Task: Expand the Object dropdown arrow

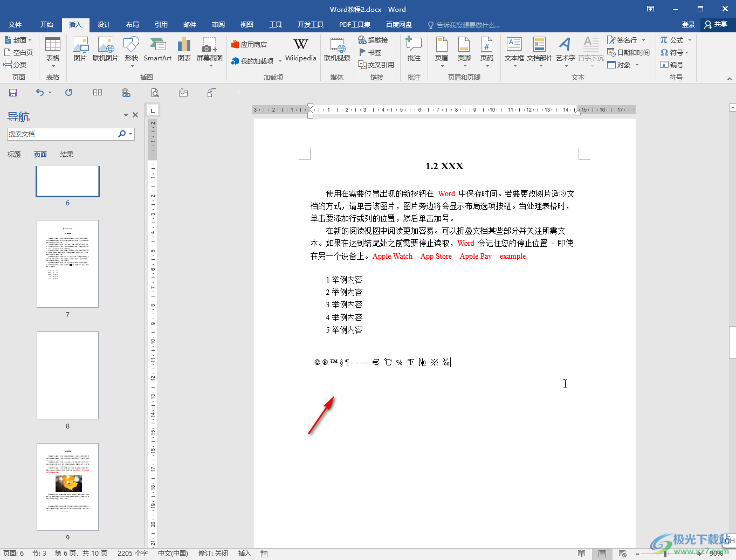Action: coord(637,65)
